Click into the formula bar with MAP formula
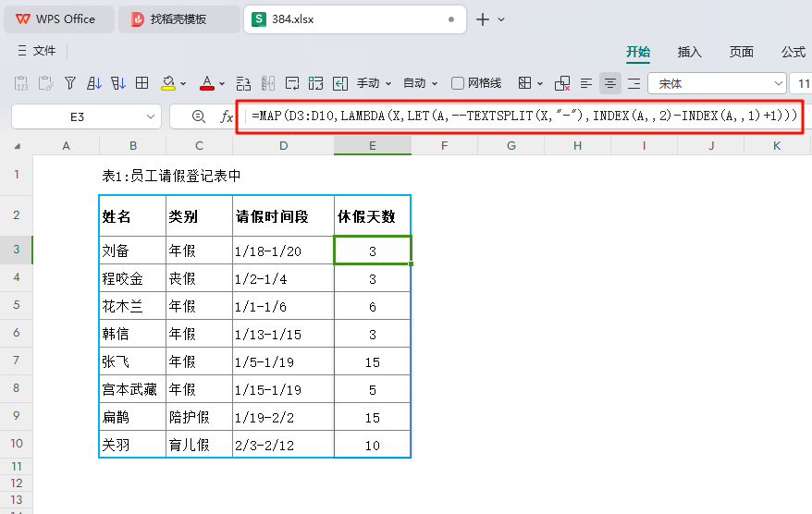The width and height of the screenshot is (812, 514). tap(523, 116)
